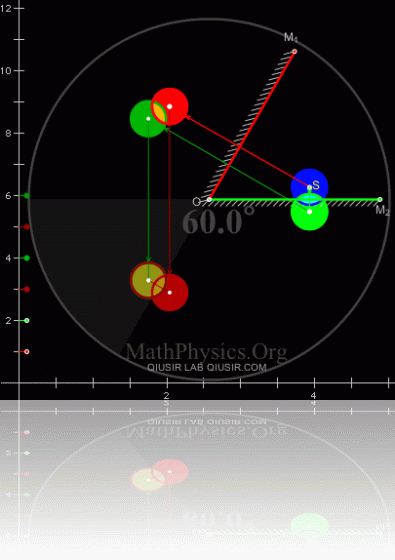Click the white center of the top green circle
Image resolution: width=395 pixels, height=560 pixels.
point(148,119)
